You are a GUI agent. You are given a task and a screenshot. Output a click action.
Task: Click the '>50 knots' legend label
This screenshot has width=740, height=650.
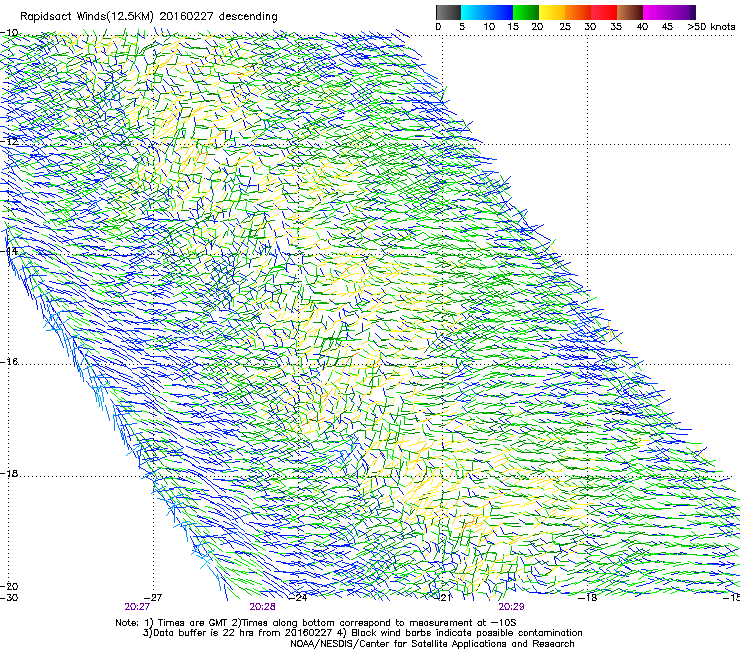pyautogui.click(x=711, y=27)
